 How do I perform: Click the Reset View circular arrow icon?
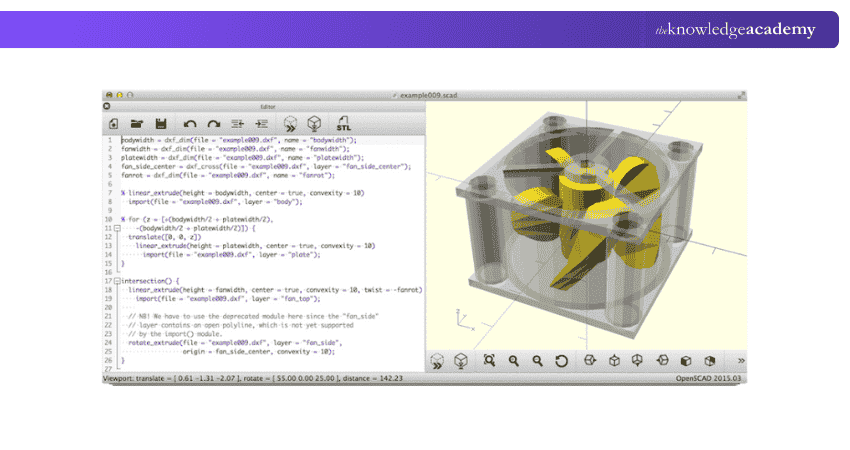click(x=561, y=360)
